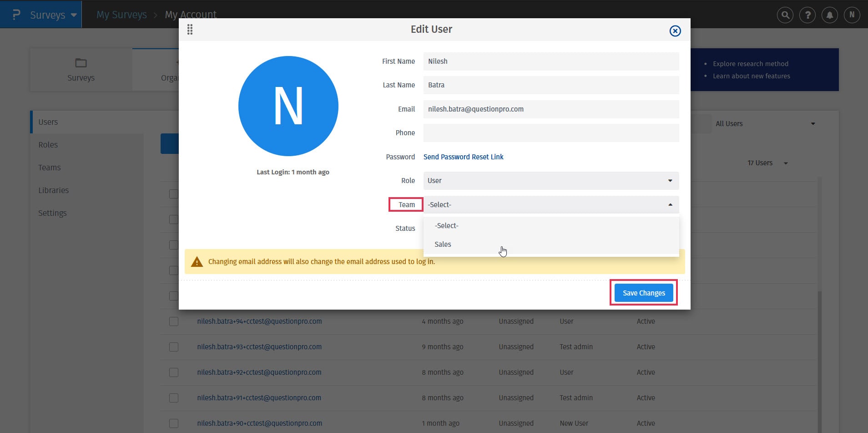Click into the Phone input field

[550, 133]
